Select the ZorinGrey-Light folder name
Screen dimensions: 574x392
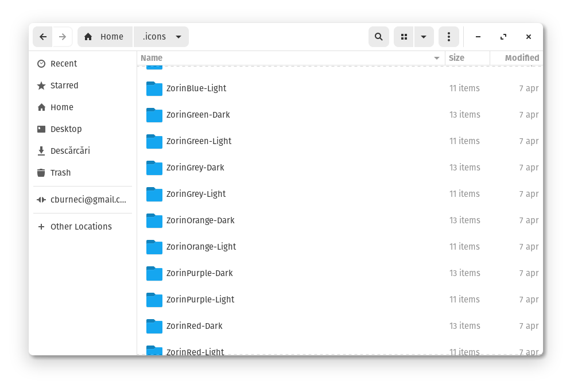[196, 193]
